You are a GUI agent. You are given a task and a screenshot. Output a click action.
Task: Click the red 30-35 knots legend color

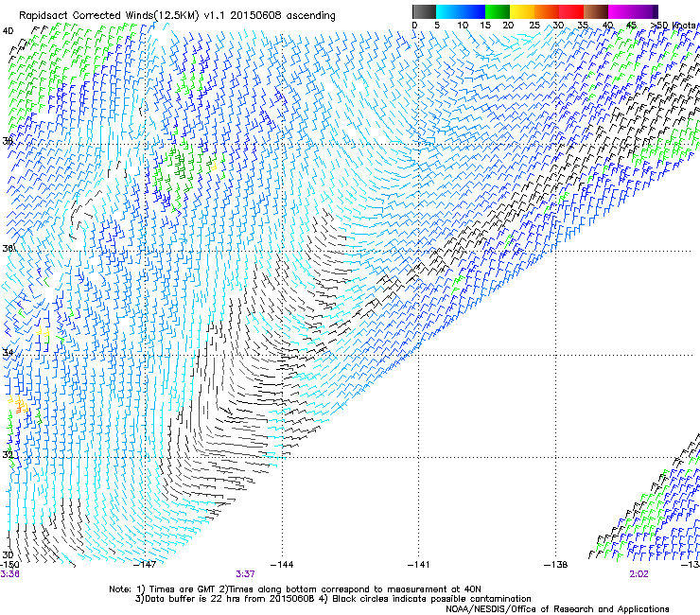pyautogui.click(x=571, y=11)
